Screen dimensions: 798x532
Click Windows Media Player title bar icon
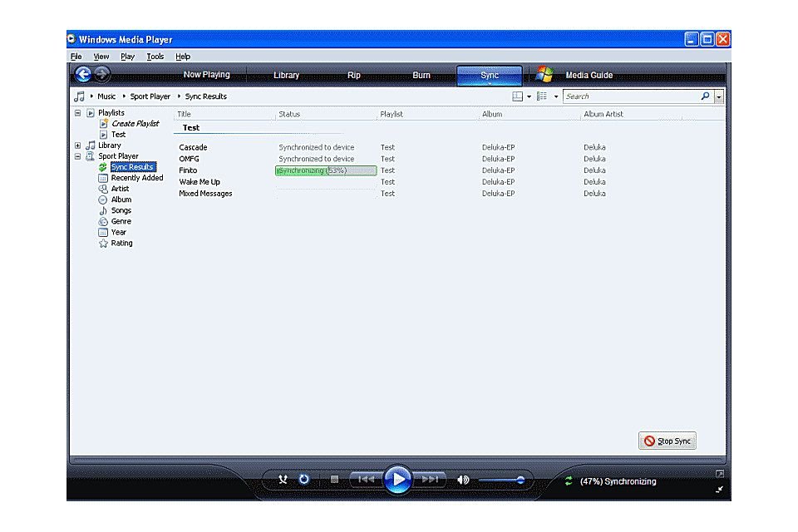click(71, 39)
